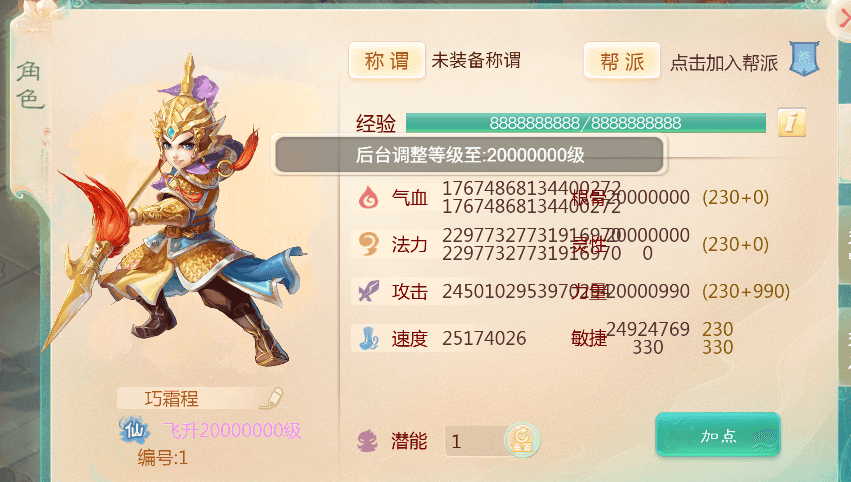Open the 帮派 guild button

(x=622, y=60)
